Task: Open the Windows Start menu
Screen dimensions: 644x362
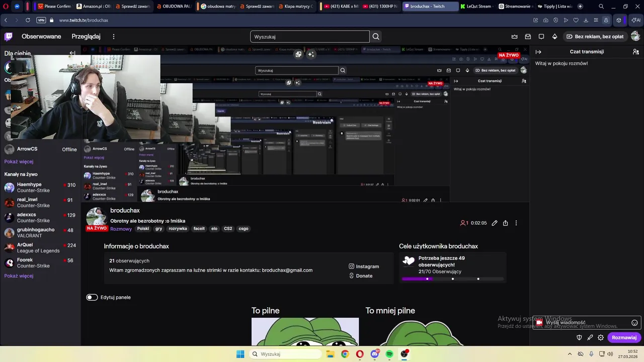Action: (x=240, y=354)
